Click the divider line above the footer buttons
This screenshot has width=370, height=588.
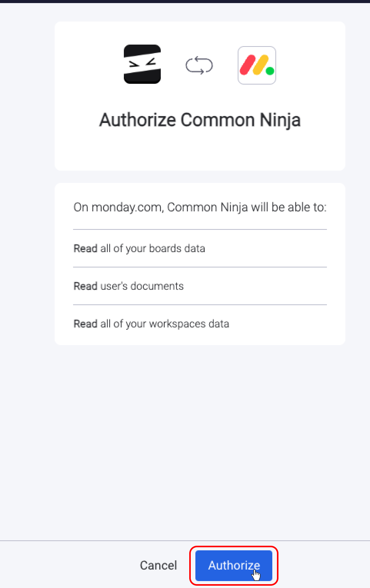pos(185,540)
